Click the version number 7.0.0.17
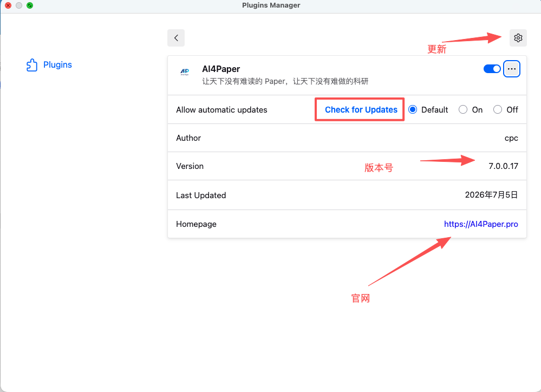The height and width of the screenshot is (392, 541). pyautogui.click(x=504, y=166)
